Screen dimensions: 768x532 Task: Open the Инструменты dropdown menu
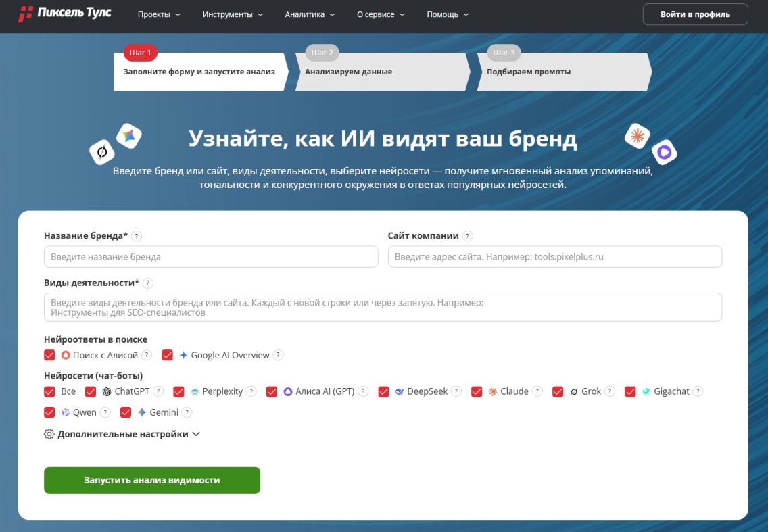pos(233,14)
